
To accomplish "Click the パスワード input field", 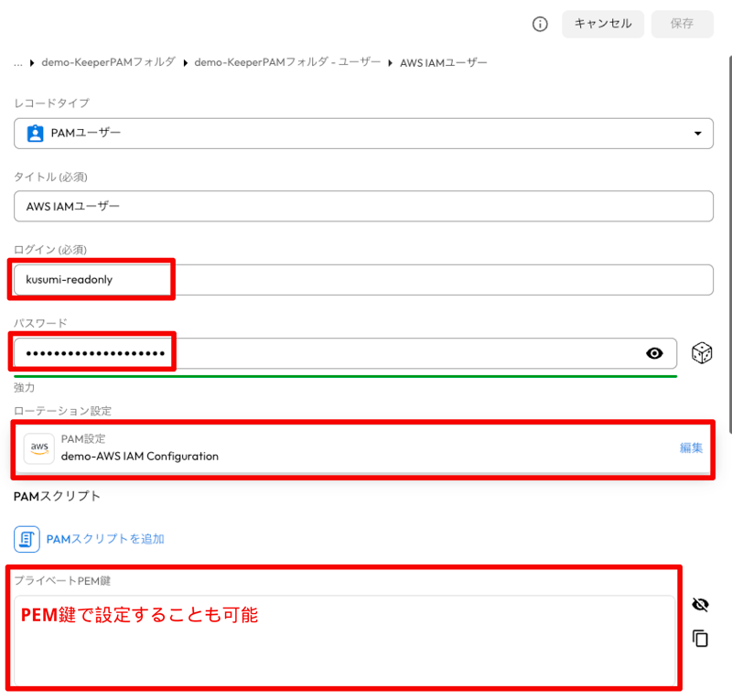I will pos(346,353).
